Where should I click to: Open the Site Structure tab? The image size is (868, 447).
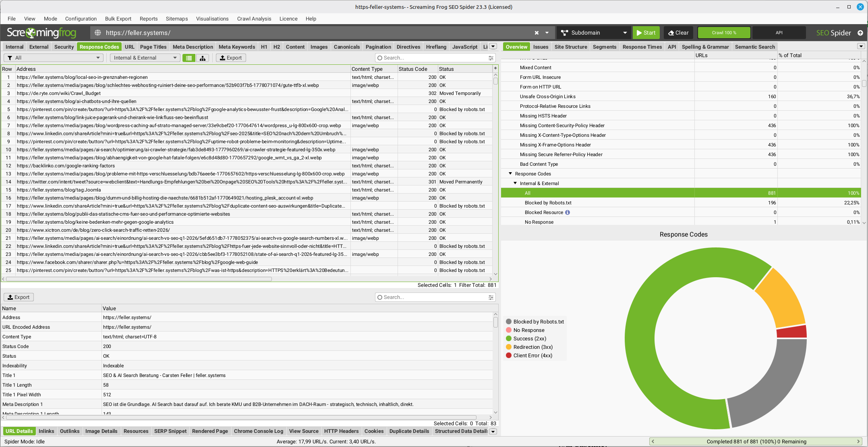pos(571,47)
